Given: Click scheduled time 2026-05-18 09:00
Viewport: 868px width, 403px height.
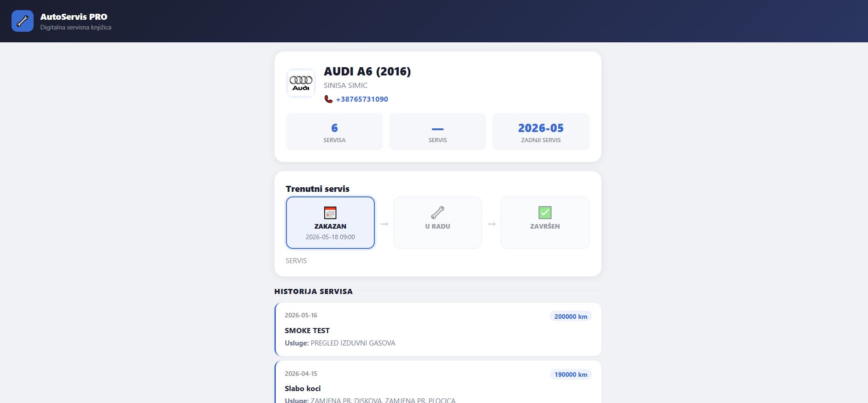Looking at the screenshot, I should (330, 237).
